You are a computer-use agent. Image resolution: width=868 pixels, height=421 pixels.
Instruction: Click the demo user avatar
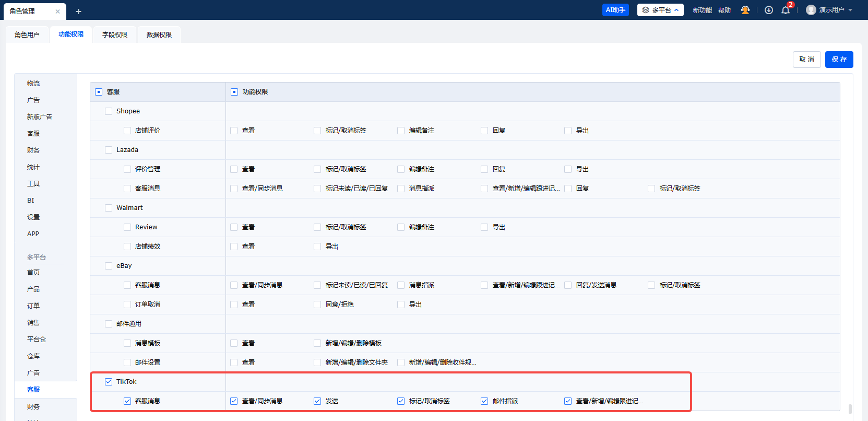click(811, 10)
